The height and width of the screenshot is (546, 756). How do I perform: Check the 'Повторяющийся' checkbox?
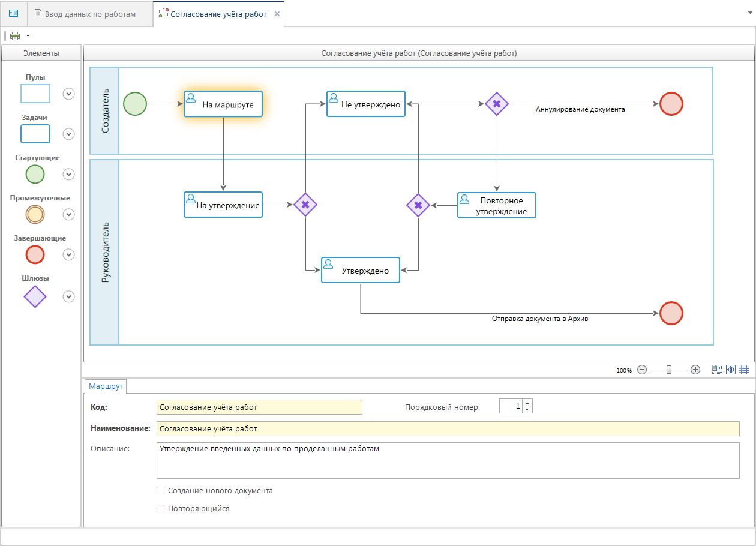160,509
